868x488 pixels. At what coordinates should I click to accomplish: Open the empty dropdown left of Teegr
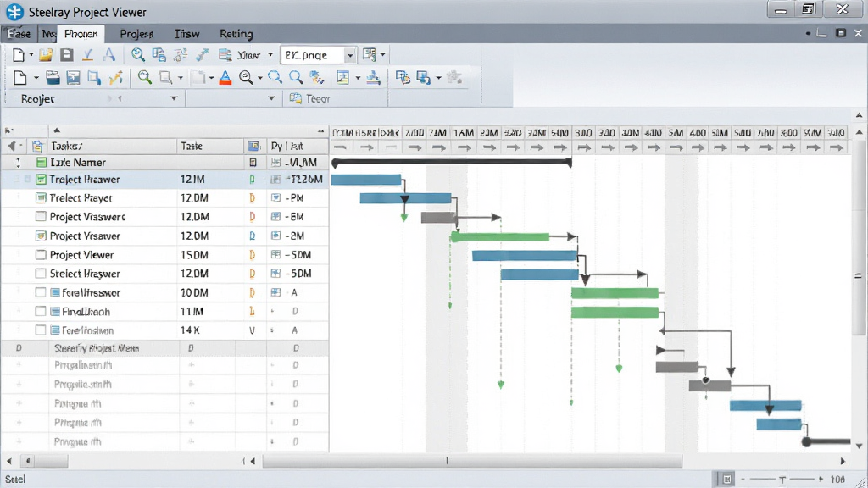point(271,98)
